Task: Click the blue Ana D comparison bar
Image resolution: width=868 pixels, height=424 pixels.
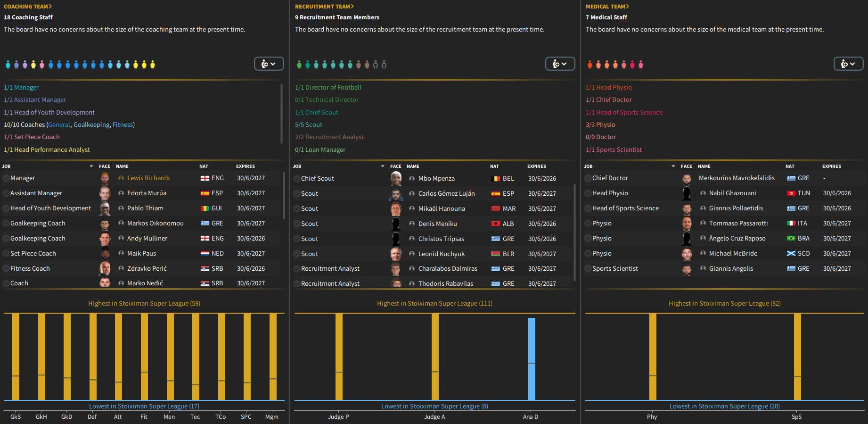Action: click(x=532, y=359)
